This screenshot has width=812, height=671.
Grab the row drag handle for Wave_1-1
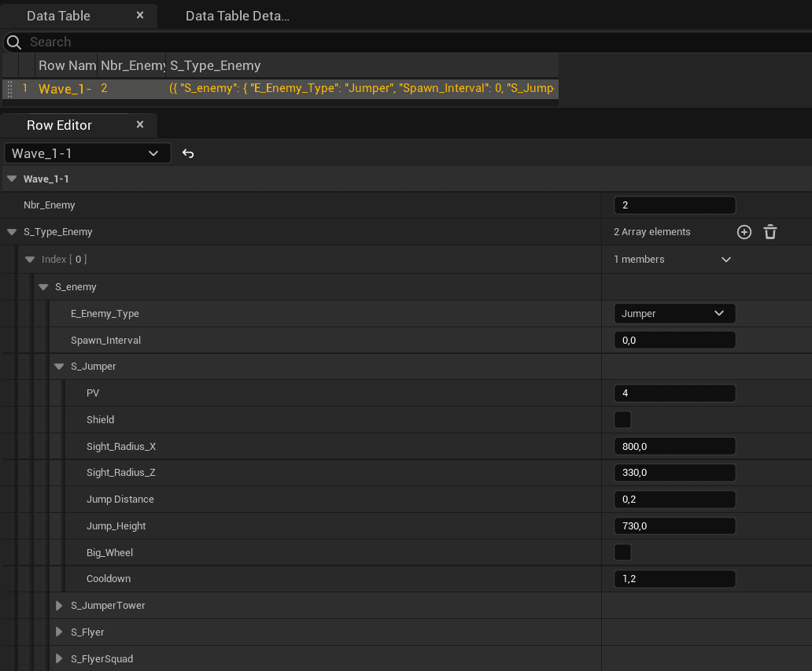(x=10, y=89)
